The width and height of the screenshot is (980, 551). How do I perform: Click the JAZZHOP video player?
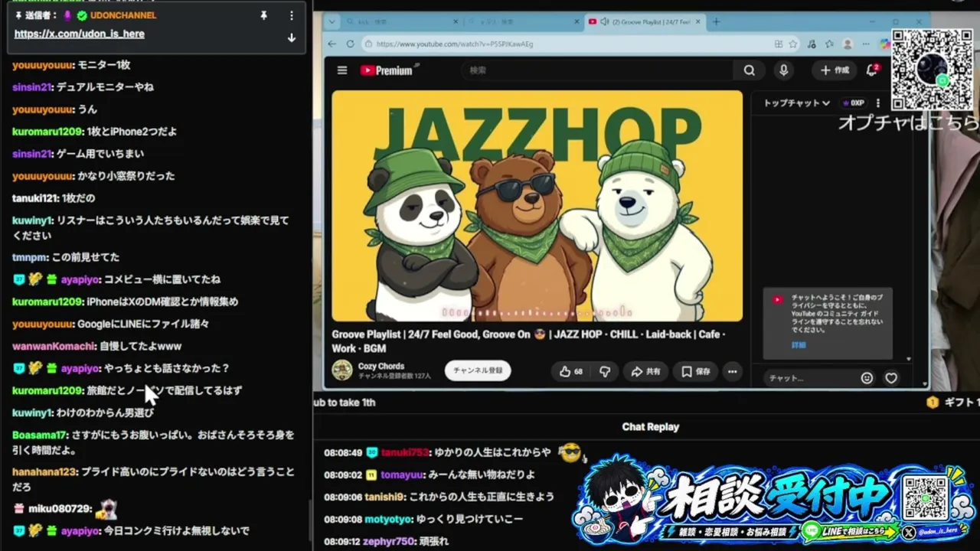[537, 206]
